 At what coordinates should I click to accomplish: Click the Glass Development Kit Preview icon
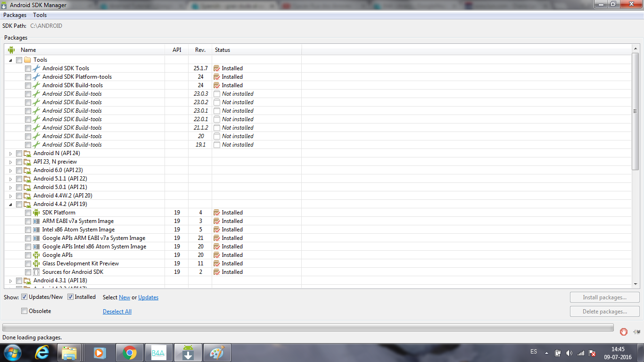click(36, 263)
